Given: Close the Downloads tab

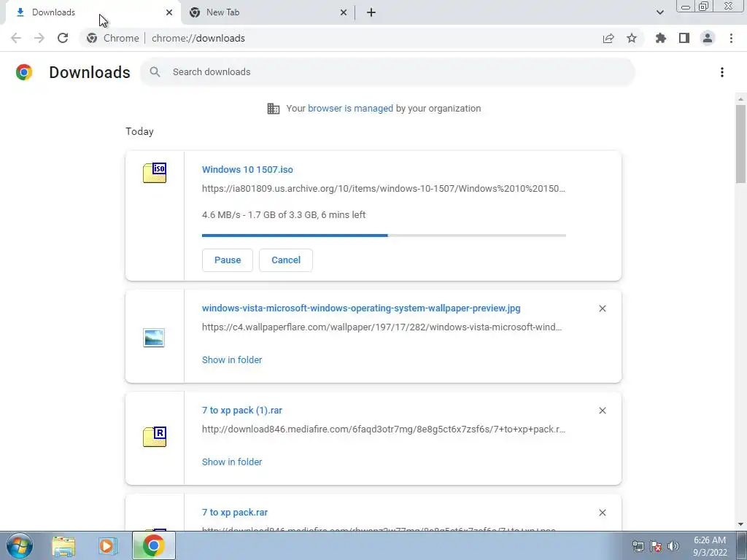Looking at the screenshot, I should (x=169, y=12).
